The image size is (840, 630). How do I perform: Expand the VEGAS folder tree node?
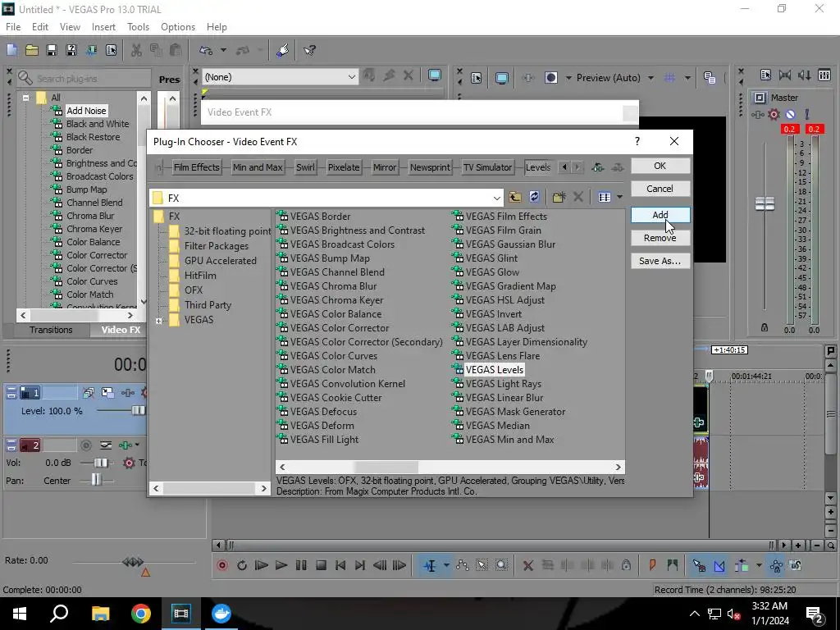(x=158, y=321)
